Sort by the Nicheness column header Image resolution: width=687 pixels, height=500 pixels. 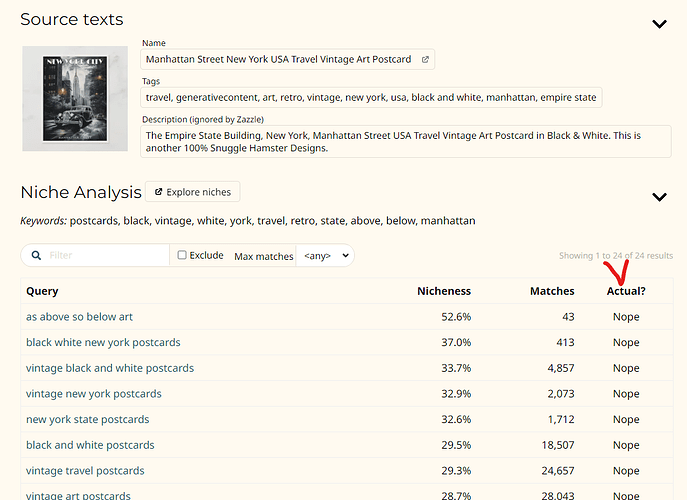point(444,291)
